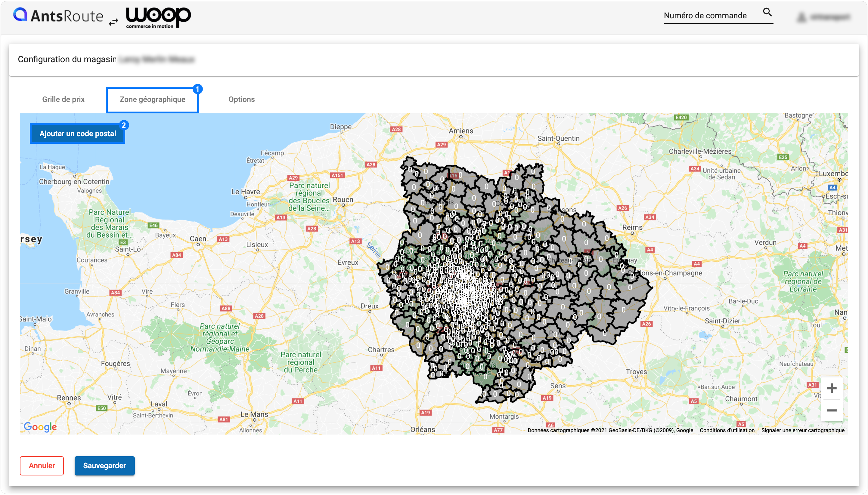868x495 pixels.
Task: Click the Rennes label on map
Action: click(x=69, y=398)
